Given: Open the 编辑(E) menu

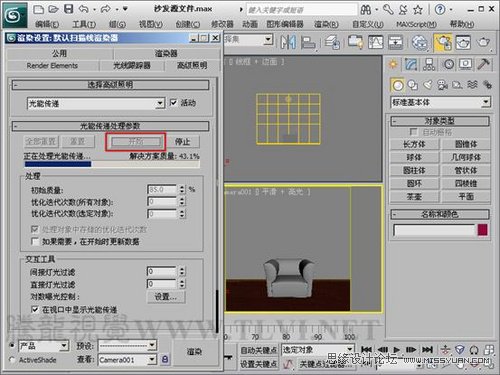Looking at the screenshot, I should pos(47,24).
